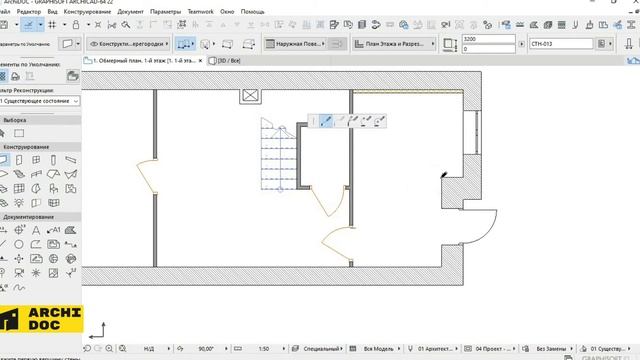Select the Beam tool in the toolbox
Screen dimensions: 640x360
[71, 160]
